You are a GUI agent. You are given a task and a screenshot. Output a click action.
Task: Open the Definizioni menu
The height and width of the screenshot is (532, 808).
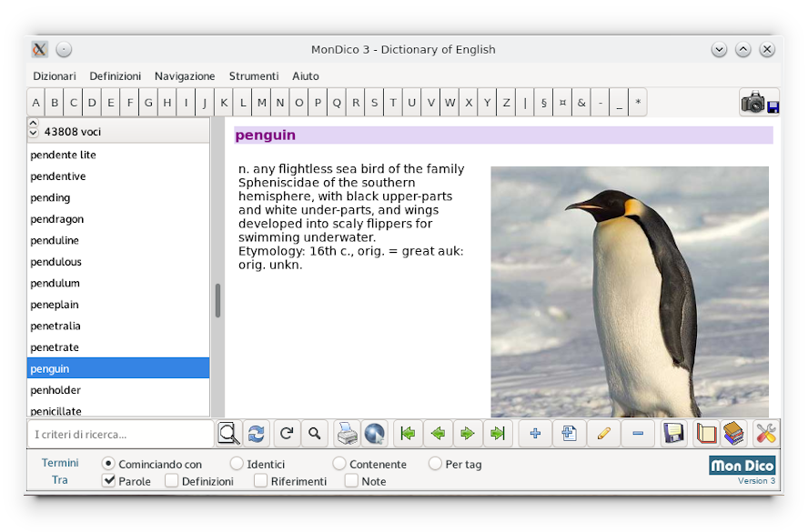coord(115,76)
